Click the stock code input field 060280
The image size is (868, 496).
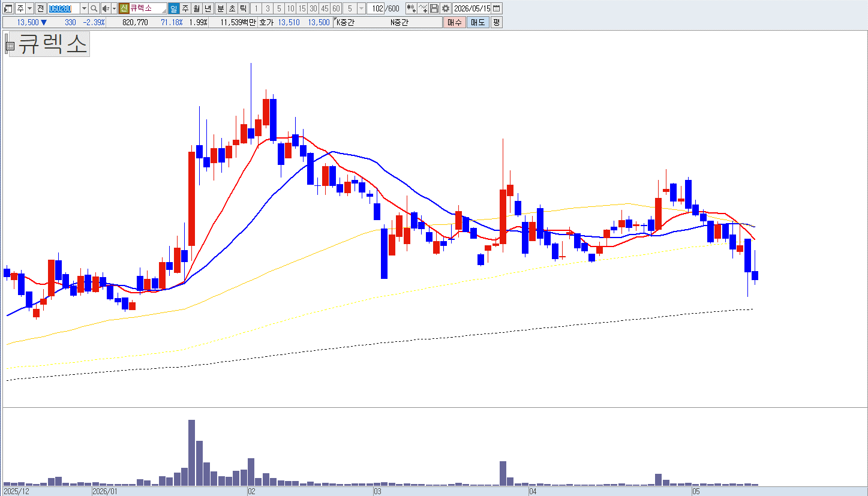[x=63, y=8]
